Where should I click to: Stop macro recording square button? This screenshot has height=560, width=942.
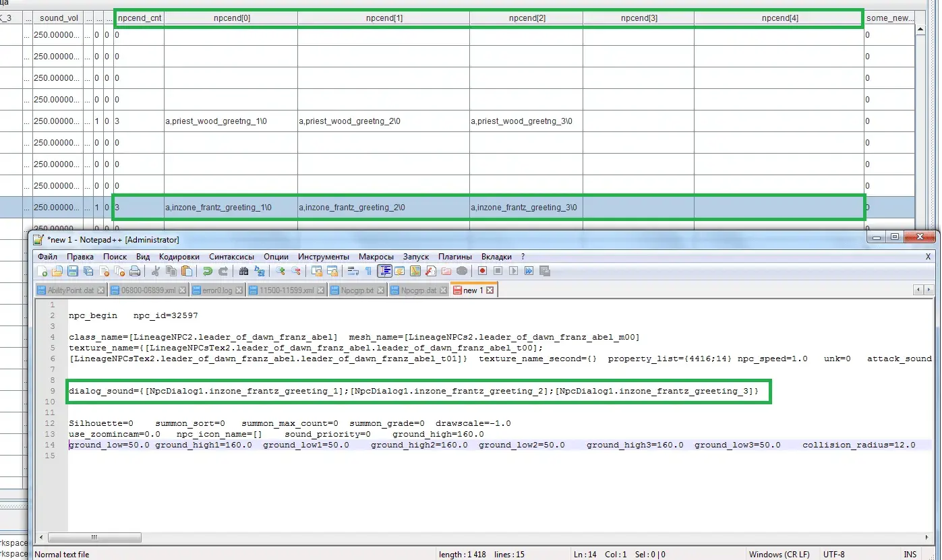click(498, 271)
